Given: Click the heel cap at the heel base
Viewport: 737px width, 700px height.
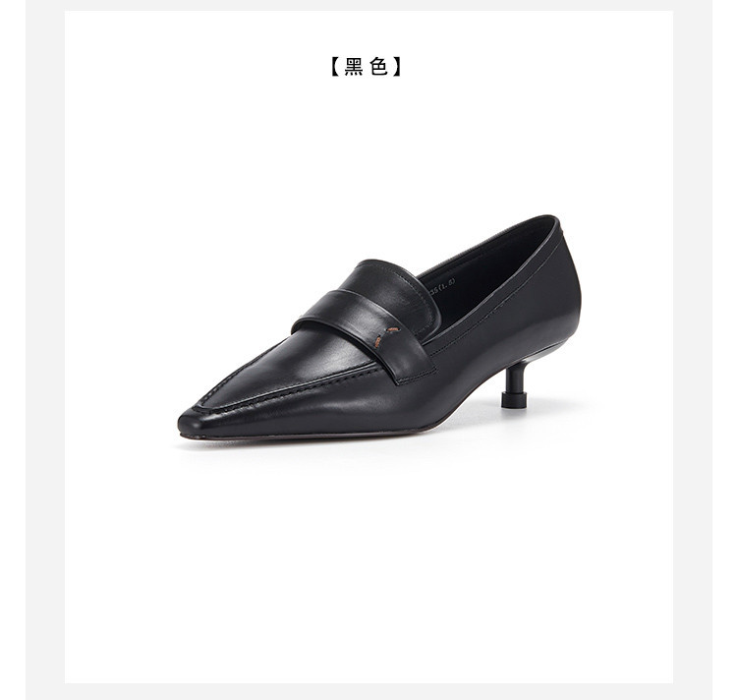Looking at the screenshot, I should pyautogui.click(x=515, y=401).
